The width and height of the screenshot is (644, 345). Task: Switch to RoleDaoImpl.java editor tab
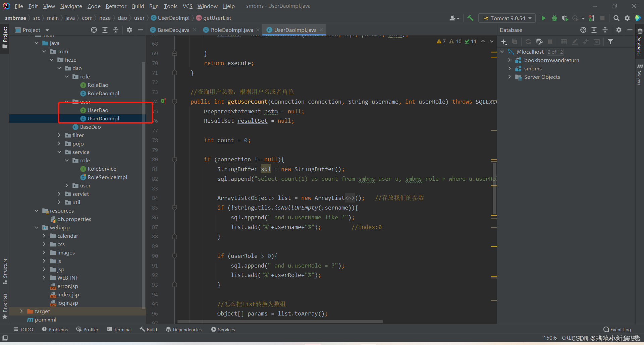click(232, 30)
